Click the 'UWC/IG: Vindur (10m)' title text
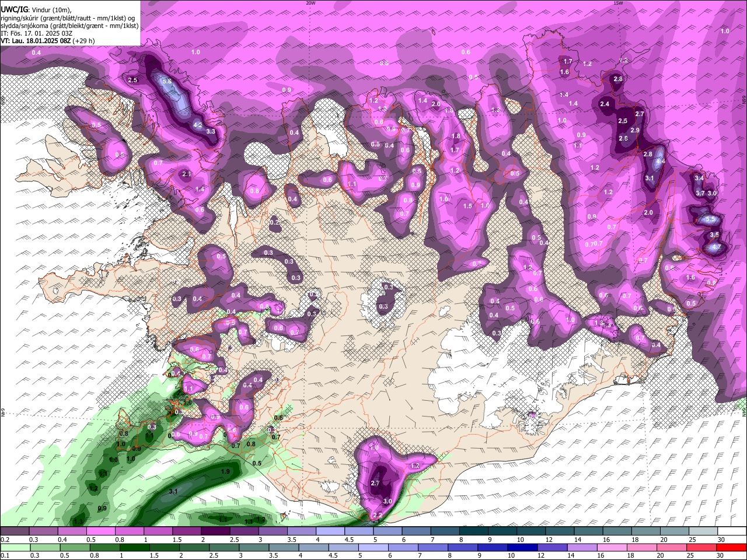This screenshot has height=560, width=747. tap(36, 10)
